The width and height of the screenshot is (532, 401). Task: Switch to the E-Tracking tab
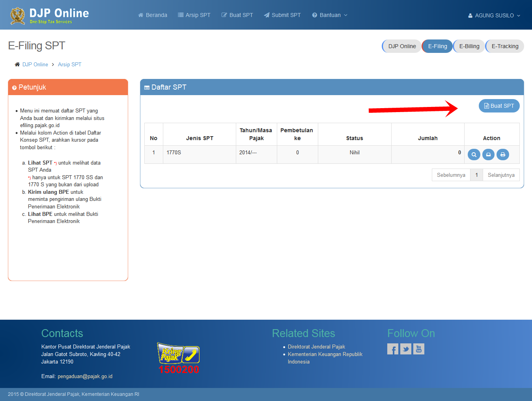pos(505,46)
